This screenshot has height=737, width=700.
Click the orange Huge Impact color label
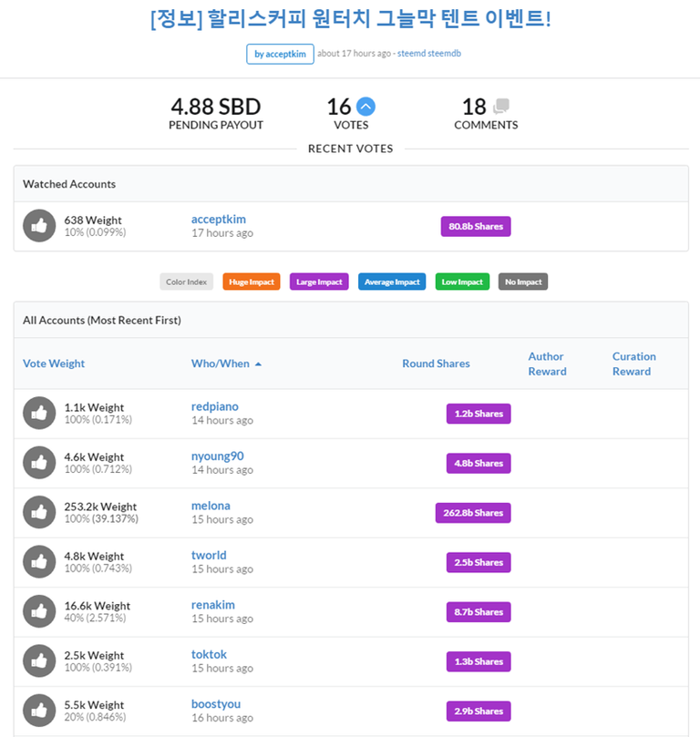[251, 282]
